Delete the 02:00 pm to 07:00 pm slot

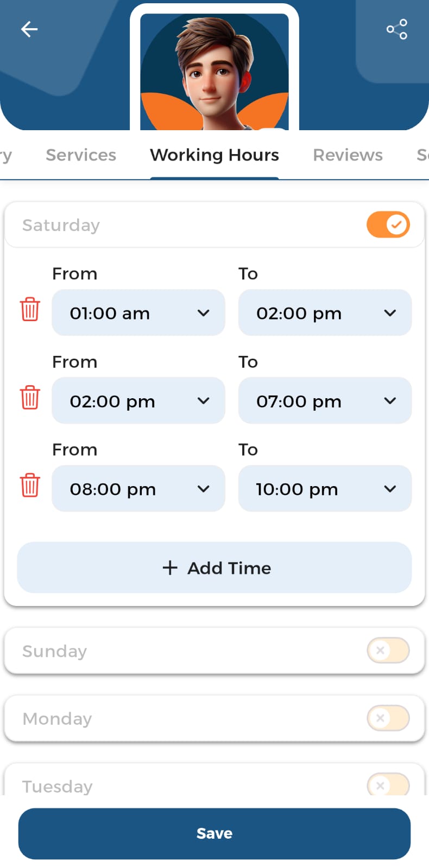[30, 397]
